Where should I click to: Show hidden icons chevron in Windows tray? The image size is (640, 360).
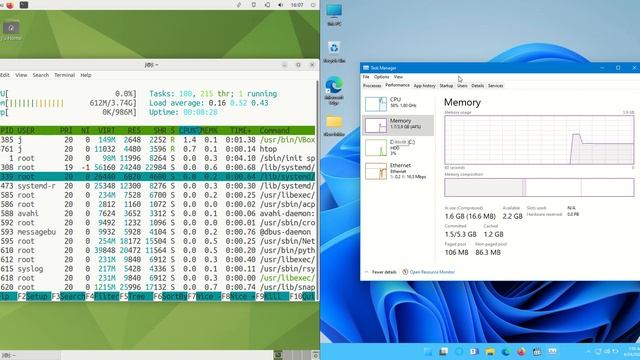(x=588, y=351)
